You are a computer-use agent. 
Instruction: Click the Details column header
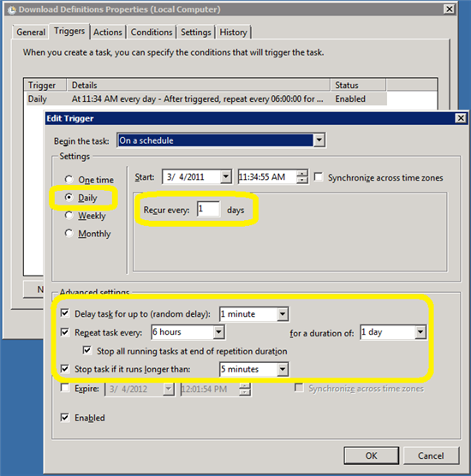[199, 85]
